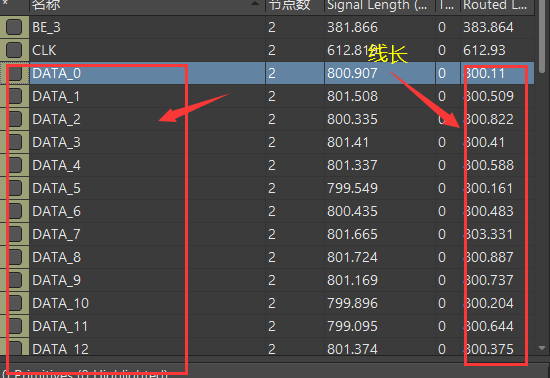550x378 pixels.
Task: Click routed length ending .331 for DATA_7
Action: coord(488,234)
